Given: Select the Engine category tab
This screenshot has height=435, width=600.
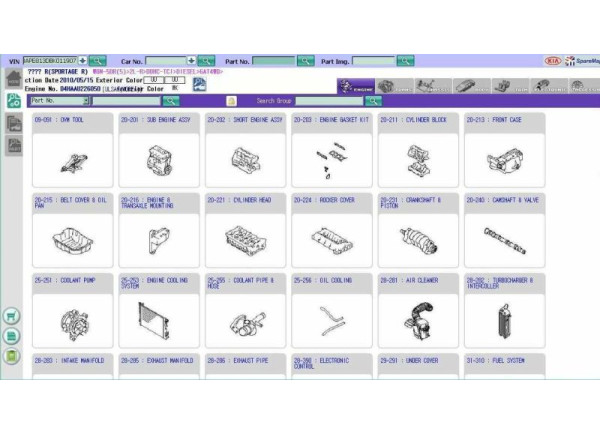Looking at the screenshot, I should point(356,87).
